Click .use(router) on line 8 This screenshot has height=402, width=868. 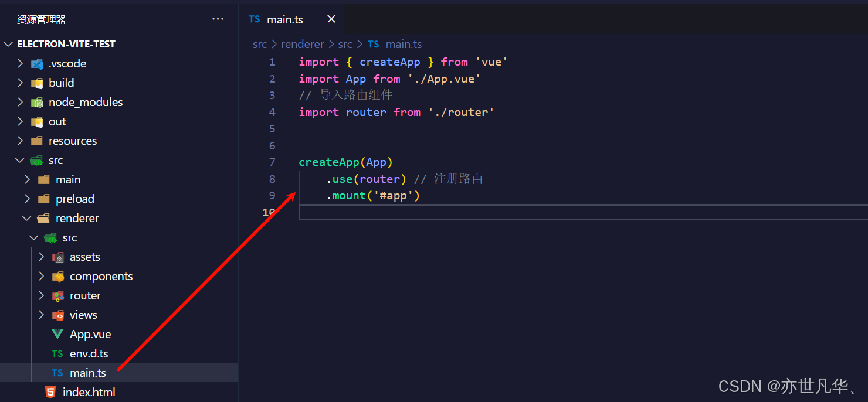click(x=367, y=179)
